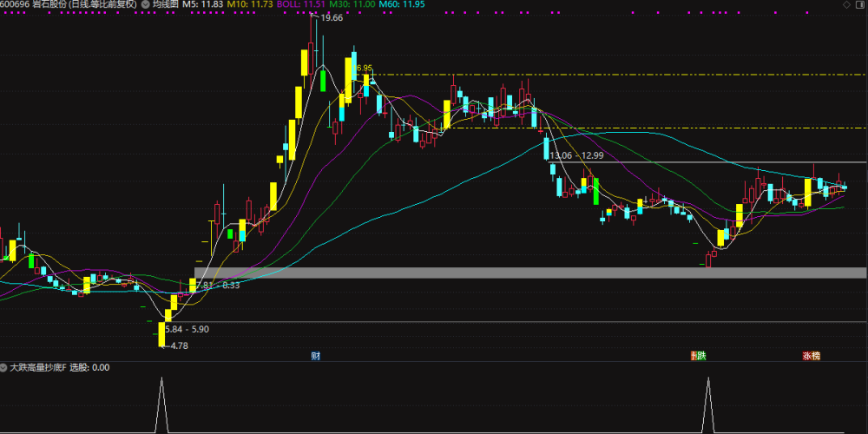This screenshot has width=868, height=434.
Task: Click the green 跌 marker icon
Action: pos(699,356)
